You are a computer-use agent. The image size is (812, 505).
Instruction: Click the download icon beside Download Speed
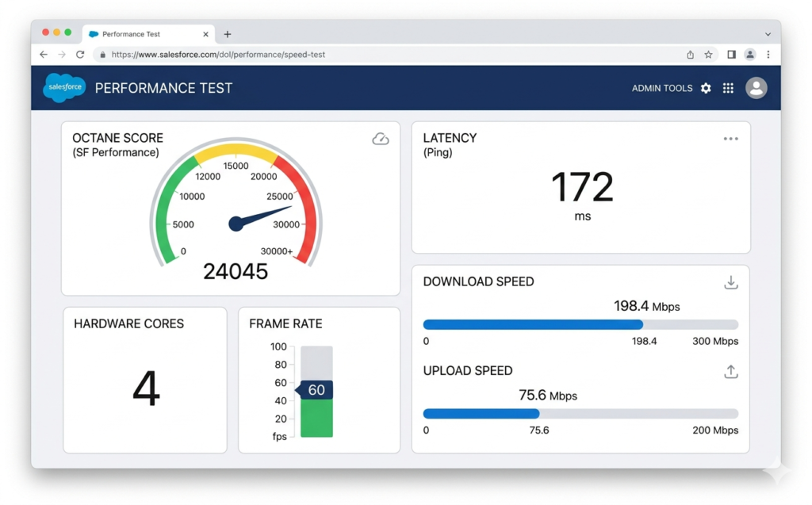[x=731, y=283]
